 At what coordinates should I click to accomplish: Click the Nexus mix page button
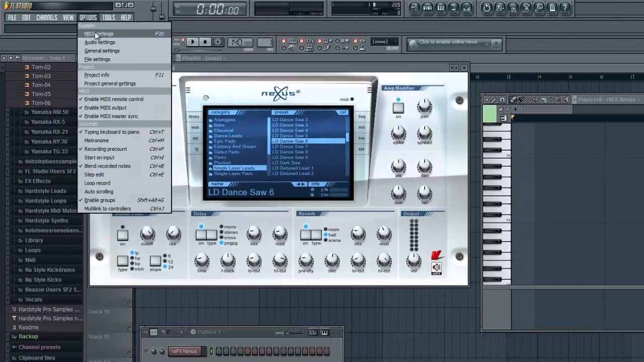click(x=362, y=127)
